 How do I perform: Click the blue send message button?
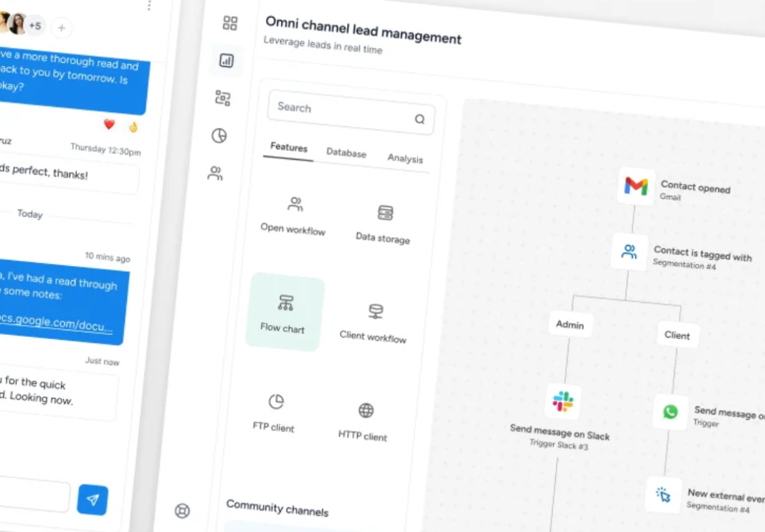tap(93, 500)
